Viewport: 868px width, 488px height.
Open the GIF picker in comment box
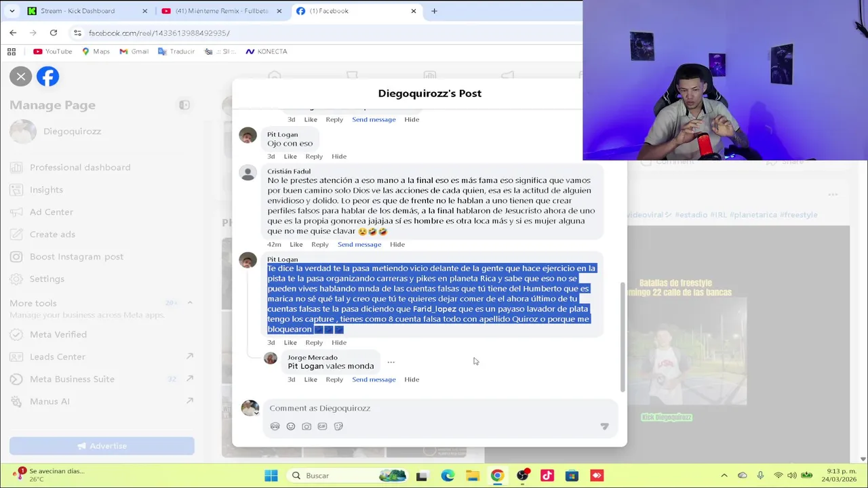(x=322, y=426)
